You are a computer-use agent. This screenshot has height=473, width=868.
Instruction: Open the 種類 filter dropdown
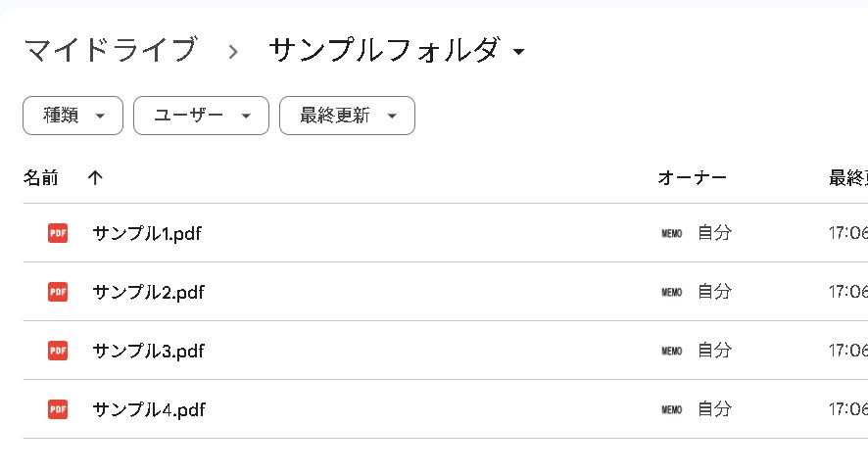(x=72, y=116)
